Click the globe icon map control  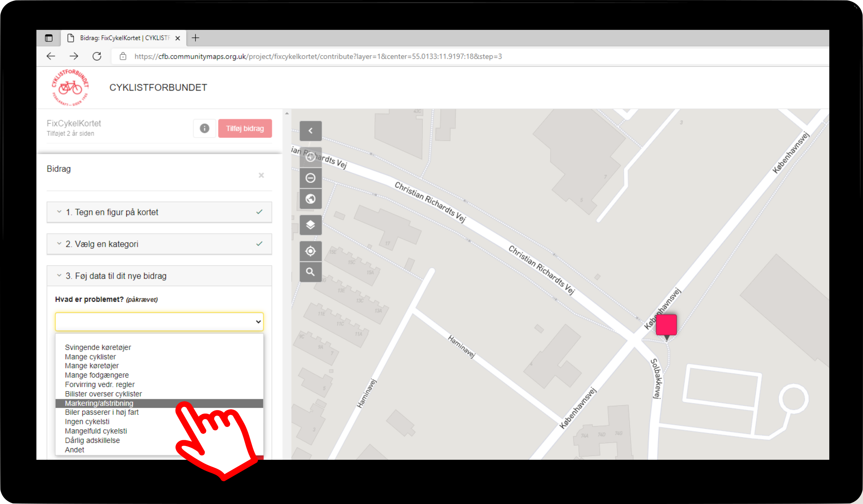click(x=310, y=199)
